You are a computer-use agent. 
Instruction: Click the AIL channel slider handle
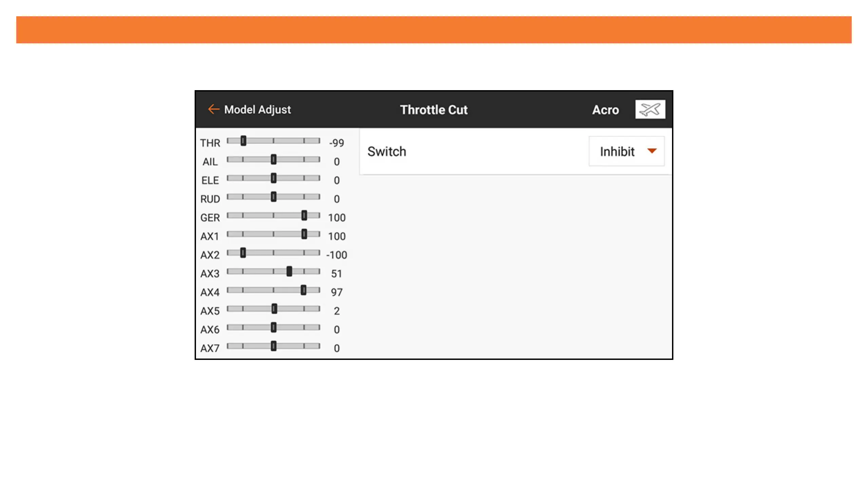click(274, 159)
